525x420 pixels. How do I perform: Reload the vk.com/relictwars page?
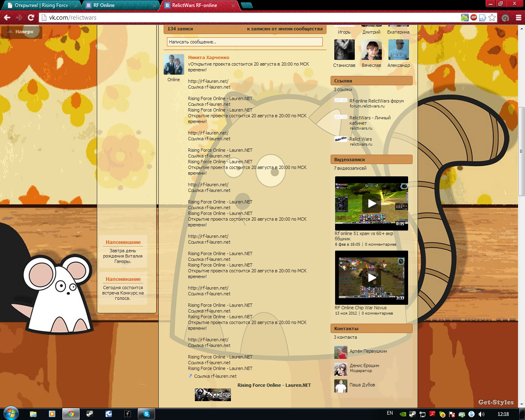click(31, 18)
